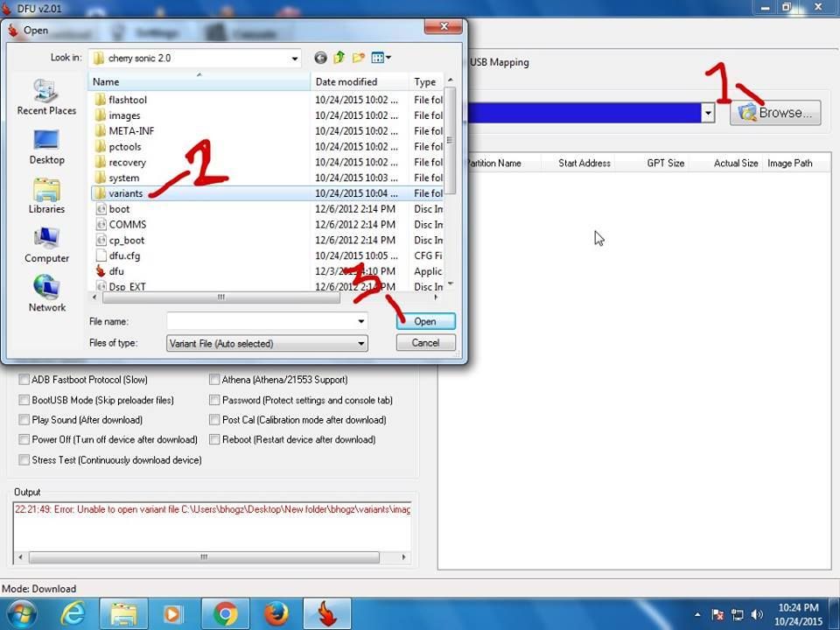Create a new folder in dialog
The width and height of the screenshot is (840, 630).
(x=359, y=58)
